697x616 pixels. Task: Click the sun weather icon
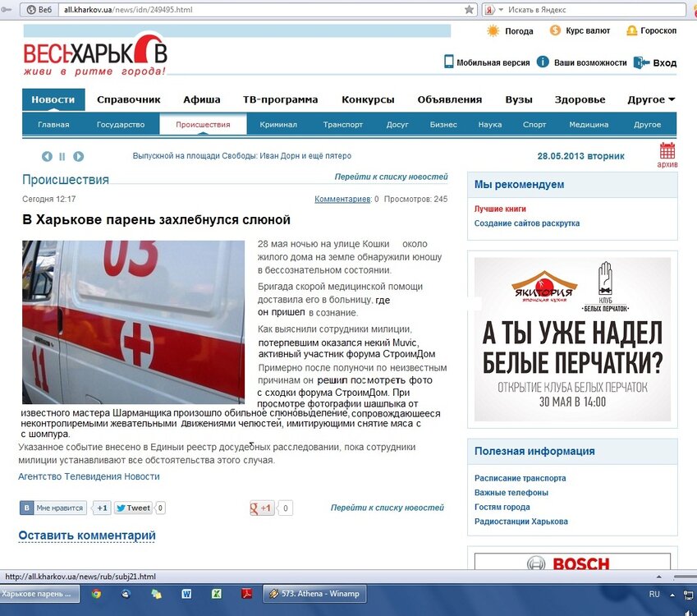493,30
